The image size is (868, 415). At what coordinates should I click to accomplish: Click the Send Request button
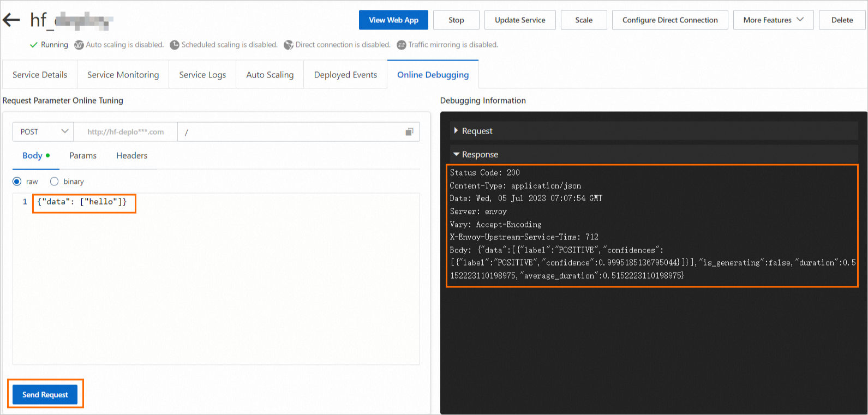[x=45, y=394]
